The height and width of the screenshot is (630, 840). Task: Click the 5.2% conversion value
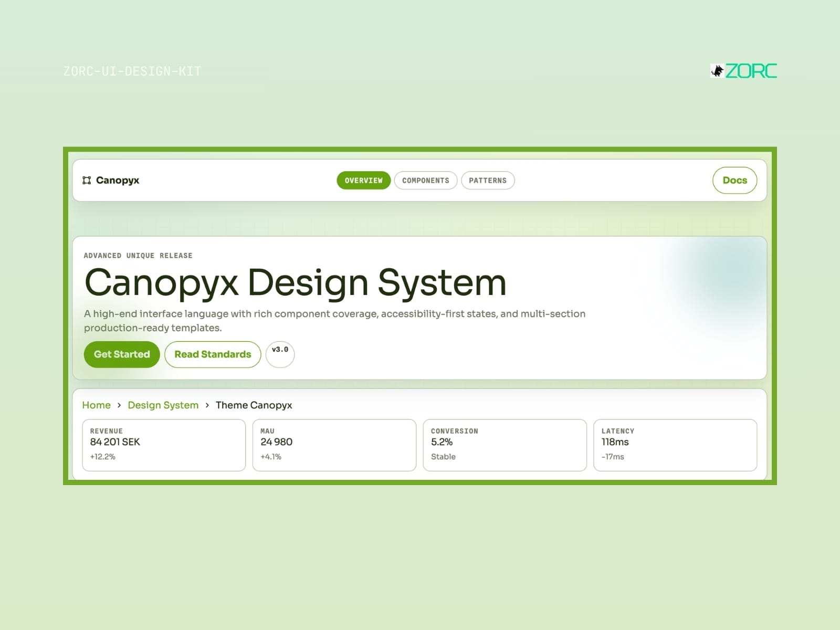click(x=442, y=442)
